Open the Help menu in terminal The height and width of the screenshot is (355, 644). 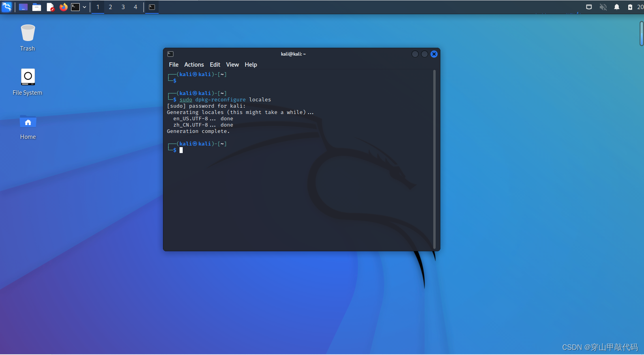pyautogui.click(x=251, y=65)
